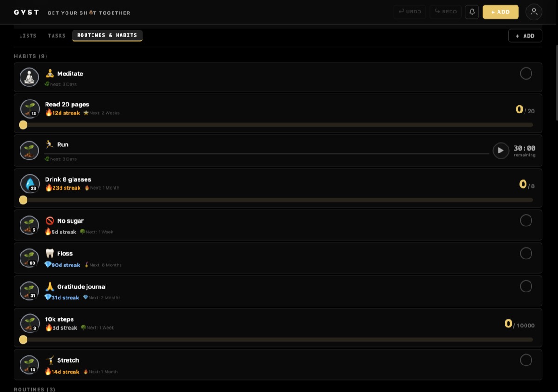Mark Meditate habit as complete
Viewport: 558px width, 392px height.
pyautogui.click(x=526, y=73)
